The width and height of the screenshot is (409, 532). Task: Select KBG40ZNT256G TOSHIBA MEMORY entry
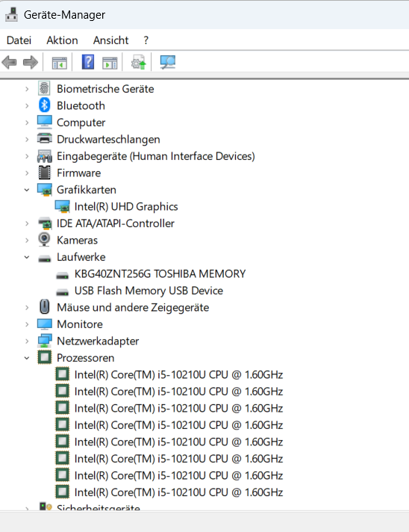click(x=160, y=273)
